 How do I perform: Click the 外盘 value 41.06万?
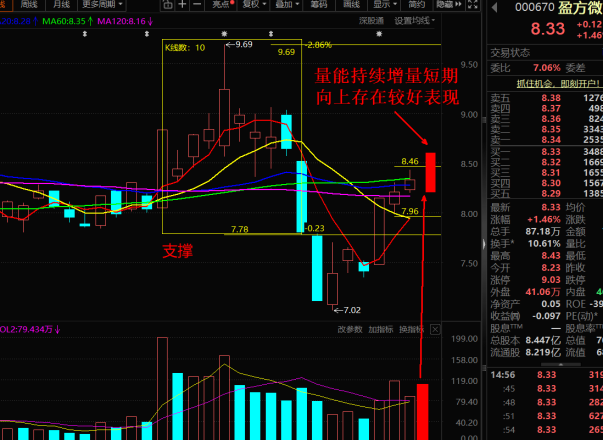coord(543,292)
